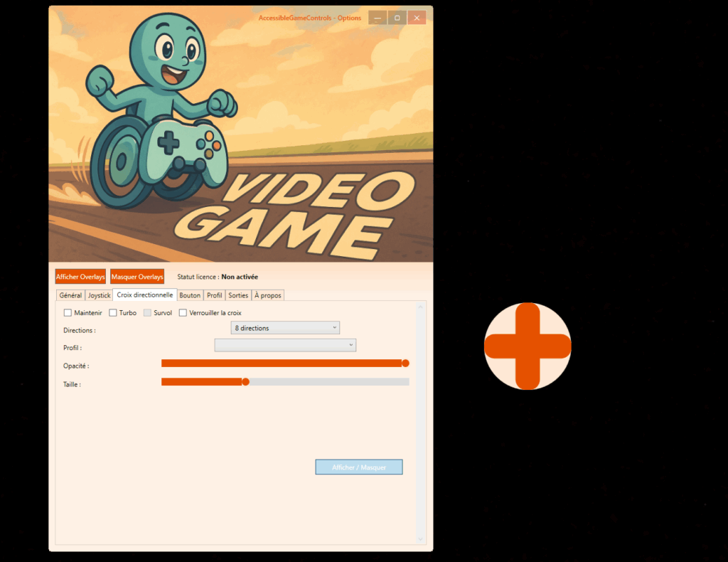Switch to the Joystick tab

point(99,295)
